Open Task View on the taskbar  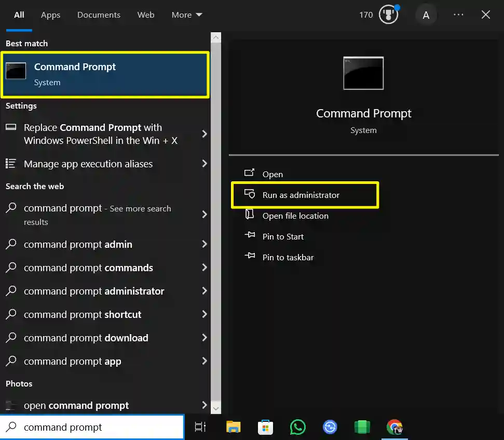(x=200, y=426)
